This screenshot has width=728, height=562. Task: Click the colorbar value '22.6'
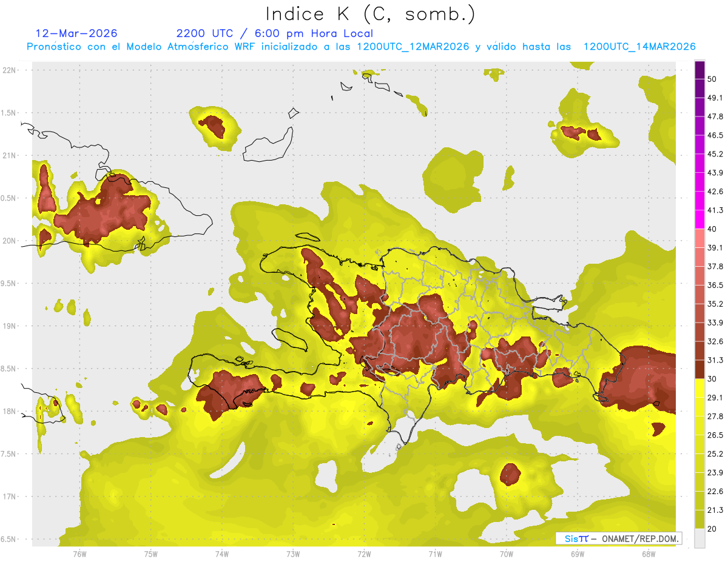point(715,492)
